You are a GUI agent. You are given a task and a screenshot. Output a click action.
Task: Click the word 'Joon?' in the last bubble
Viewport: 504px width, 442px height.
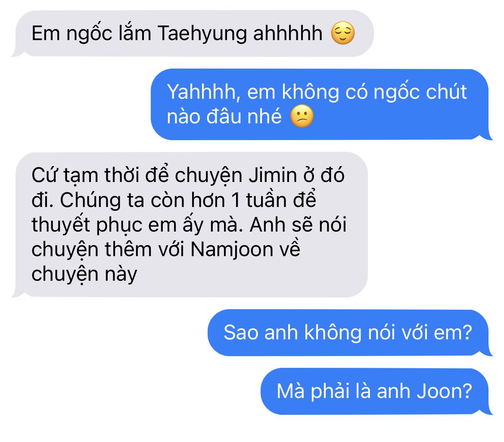click(x=444, y=392)
